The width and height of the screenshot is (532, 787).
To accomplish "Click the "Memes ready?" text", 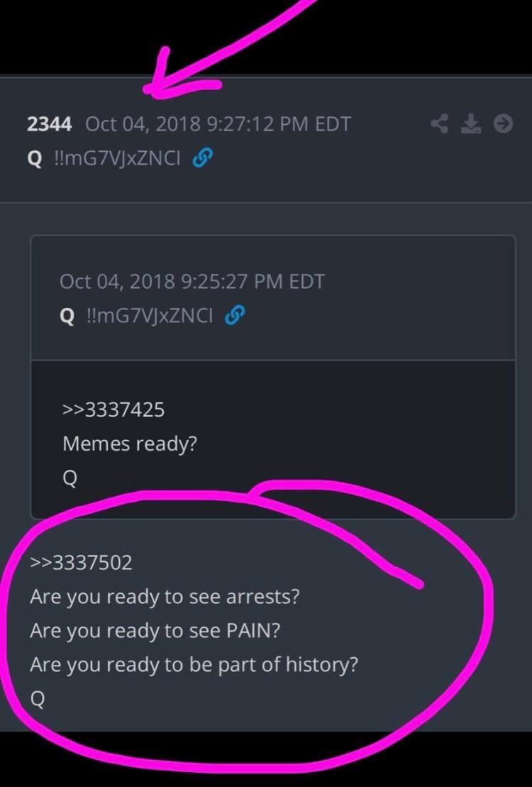I will (x=130, y=444).
